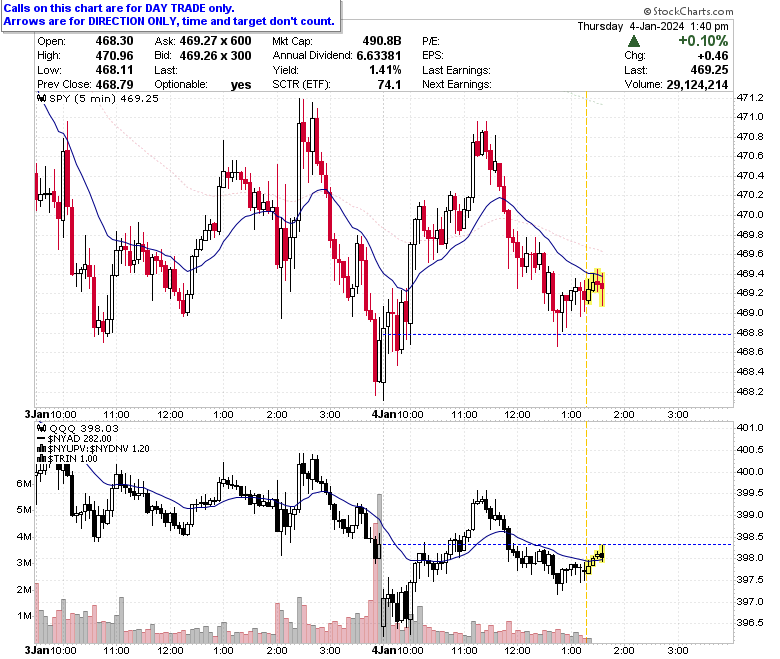Click the Last Earnings label

[x=456, y=70]
